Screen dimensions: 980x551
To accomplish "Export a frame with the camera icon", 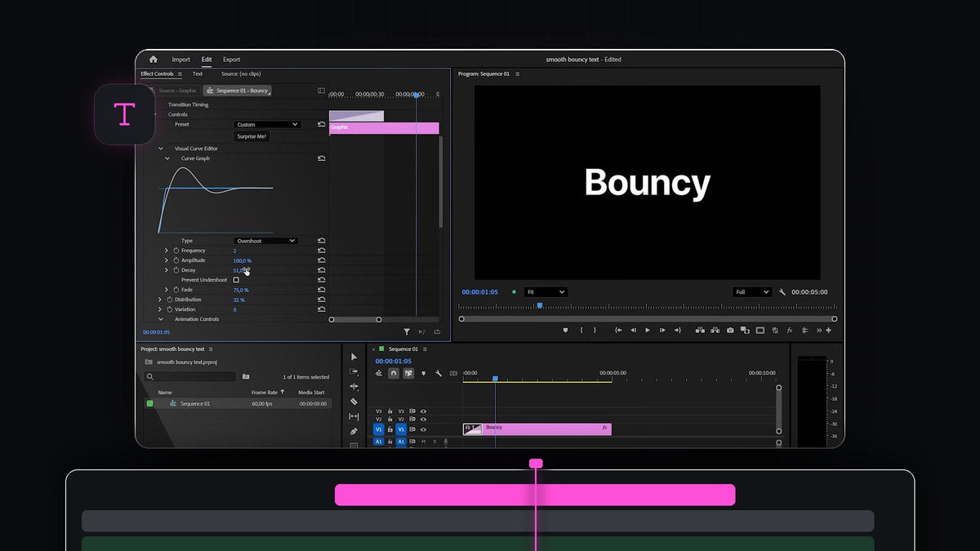I will pos(730,331).
